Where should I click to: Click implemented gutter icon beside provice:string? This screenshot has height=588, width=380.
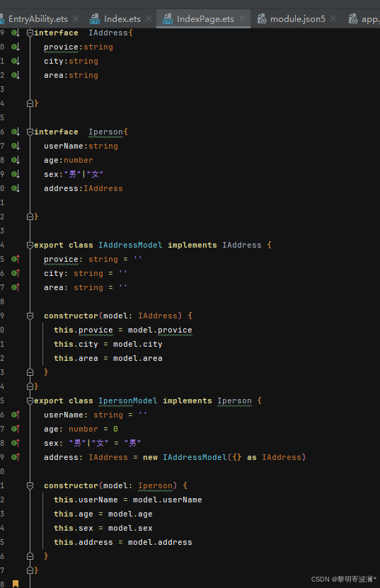click(16, 47)
